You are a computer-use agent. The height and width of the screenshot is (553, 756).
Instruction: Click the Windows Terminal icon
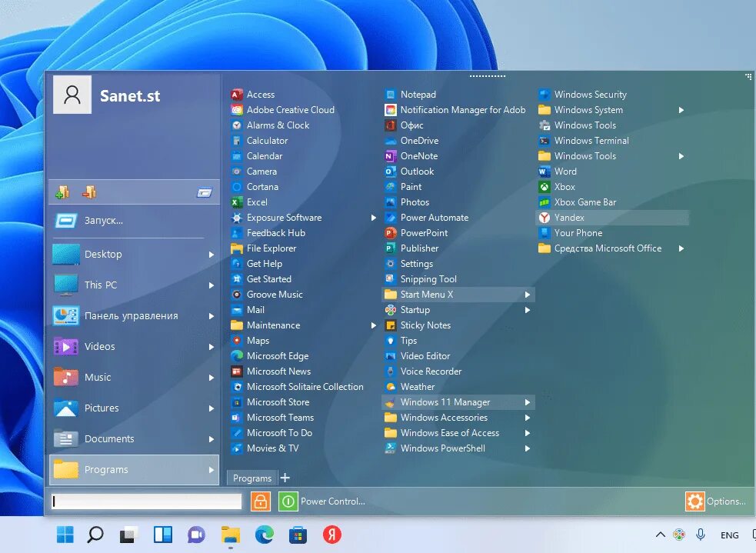pos(544,141)
